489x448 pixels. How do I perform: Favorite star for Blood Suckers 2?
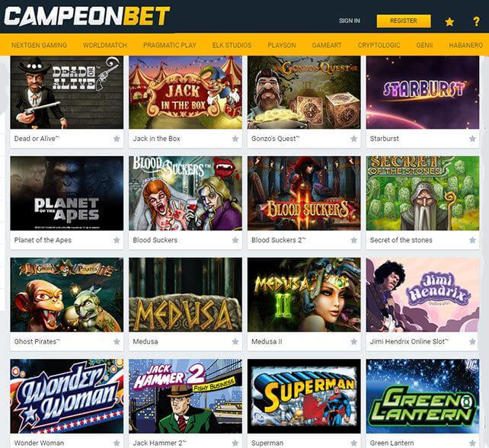coord(353,240)
